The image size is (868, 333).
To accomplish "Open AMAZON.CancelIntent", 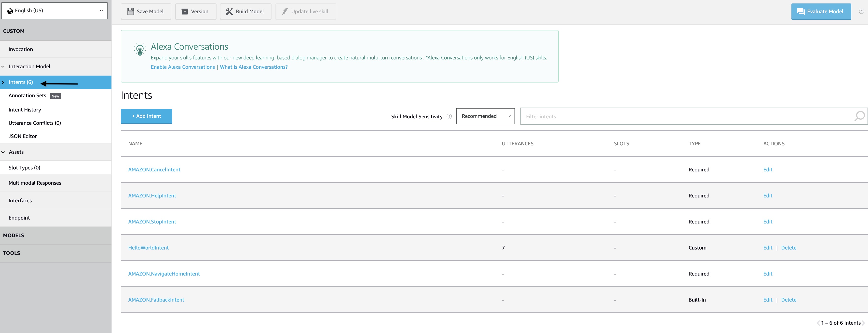I will (154, 169).
